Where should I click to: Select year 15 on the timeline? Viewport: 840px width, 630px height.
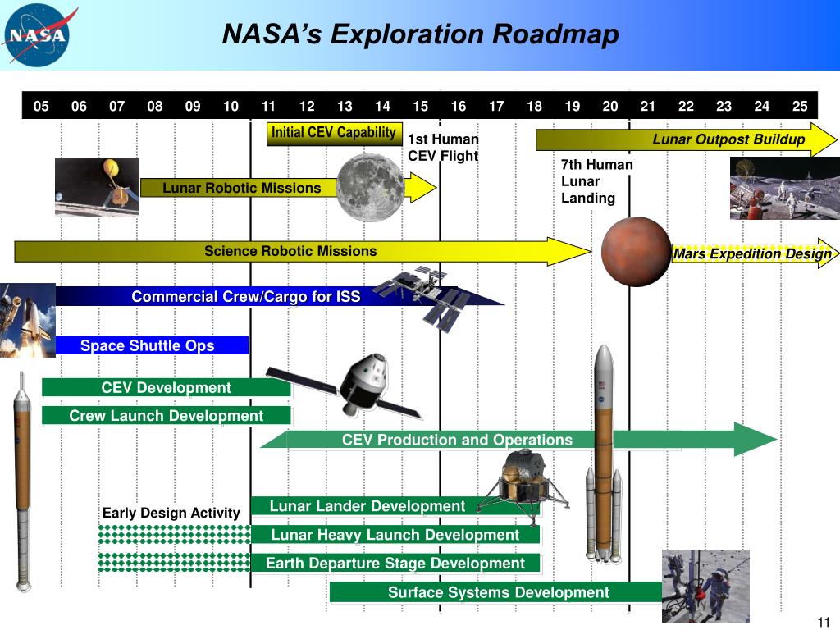pos(421,106)
